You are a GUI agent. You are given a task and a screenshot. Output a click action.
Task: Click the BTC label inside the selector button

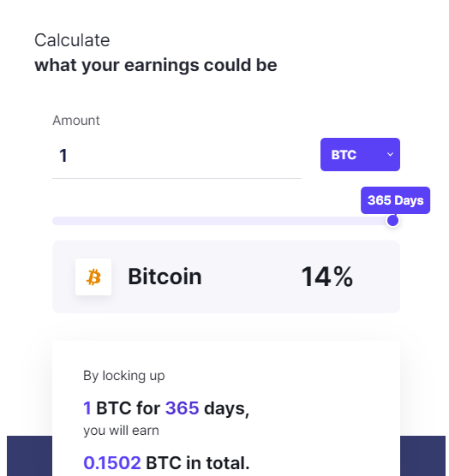pyautogui.click(x=344, y=155)
